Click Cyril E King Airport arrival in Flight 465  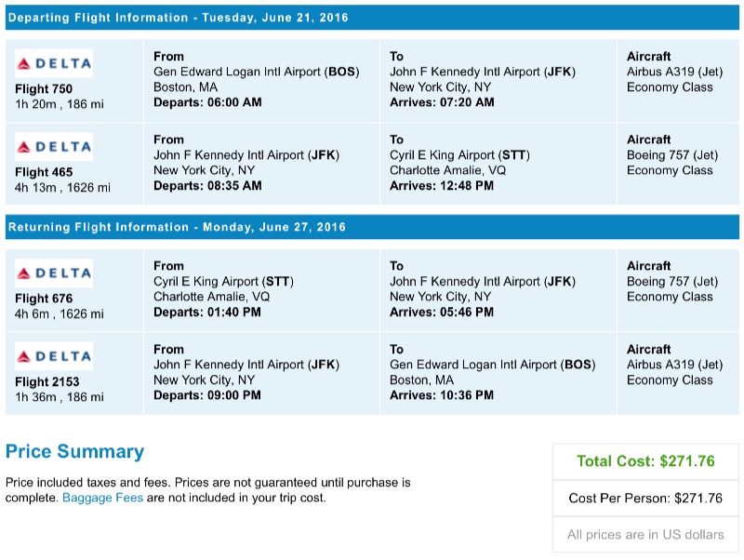click(458, 155)
